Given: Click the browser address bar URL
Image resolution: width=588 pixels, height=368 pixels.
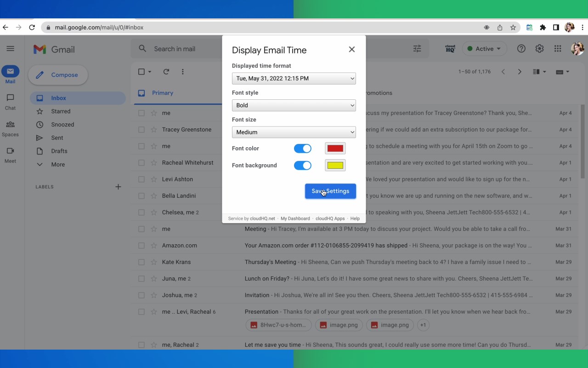Looking at the screenshot, I should pos(99,28).
